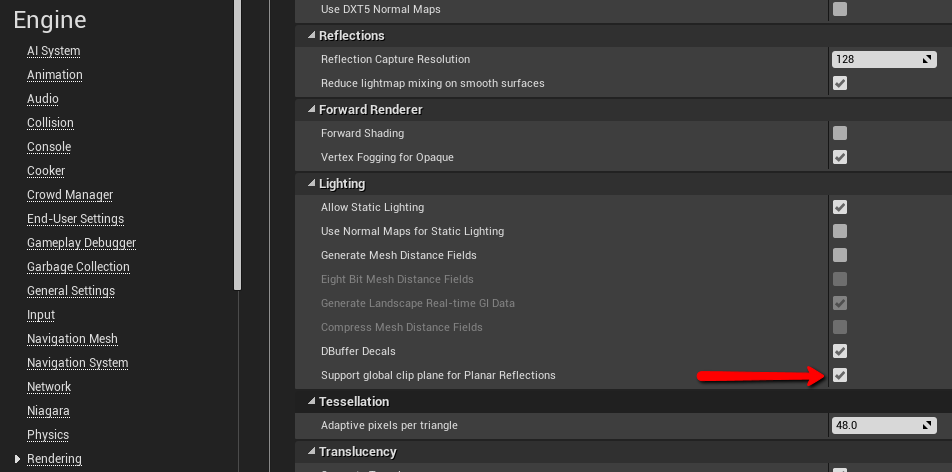Collapse the Lighting section
The width and height of the screenshot is (952, 472).
310,184
